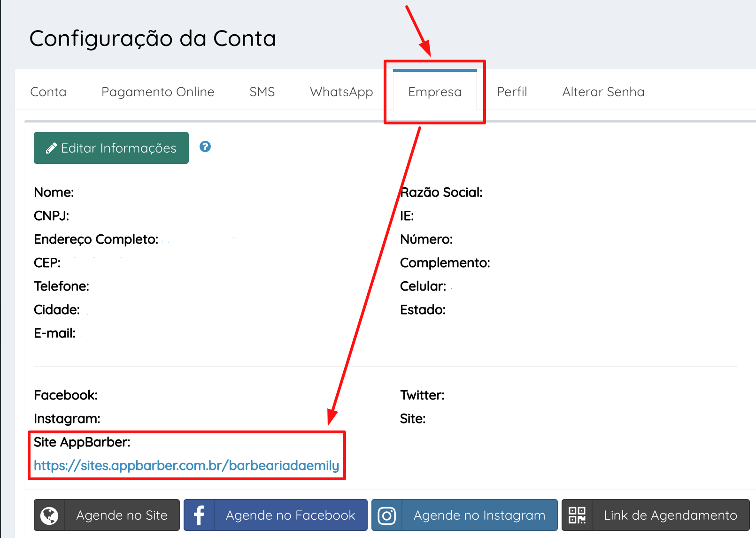Click the Agende no Site button label
The height and width of the screenshot is (538, 756).
[122, 515]
